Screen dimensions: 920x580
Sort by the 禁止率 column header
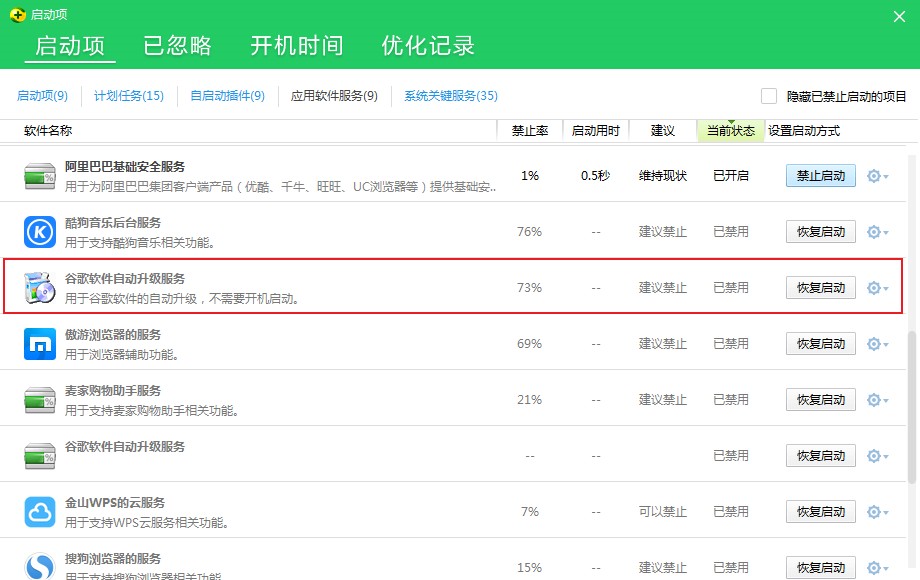(x=530, y=131)
